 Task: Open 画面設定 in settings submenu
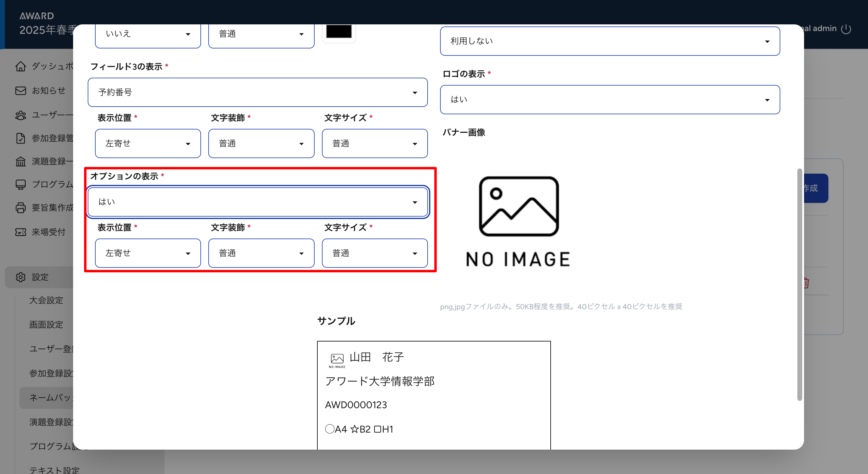pyautogui.click(x=46, y=325)
